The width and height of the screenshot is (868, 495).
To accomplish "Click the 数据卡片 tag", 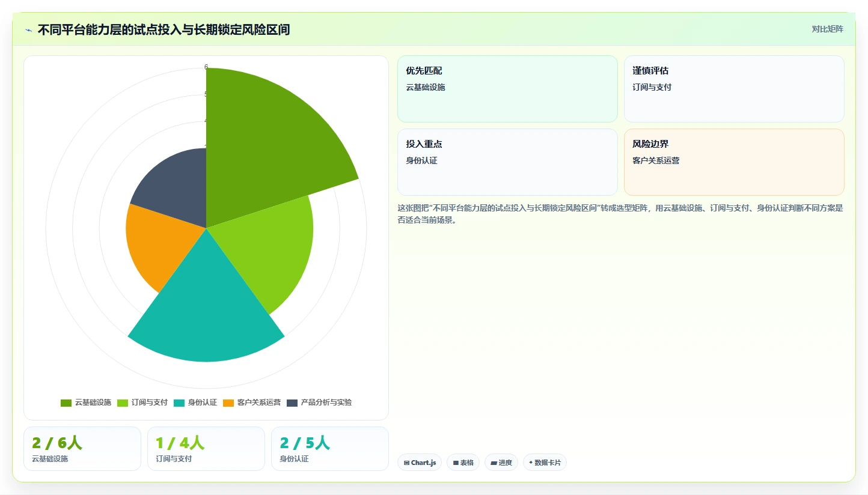I will tap(545, 463).
